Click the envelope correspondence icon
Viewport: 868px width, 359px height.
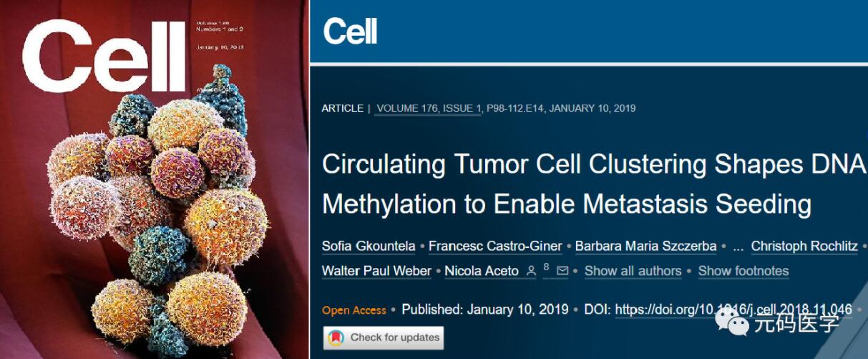pos(562,271)
